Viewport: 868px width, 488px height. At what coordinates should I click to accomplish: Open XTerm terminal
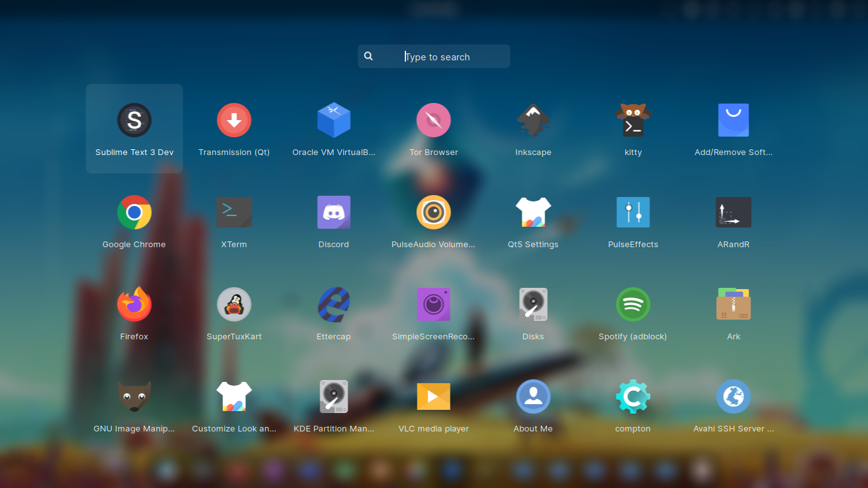(234, 212)
